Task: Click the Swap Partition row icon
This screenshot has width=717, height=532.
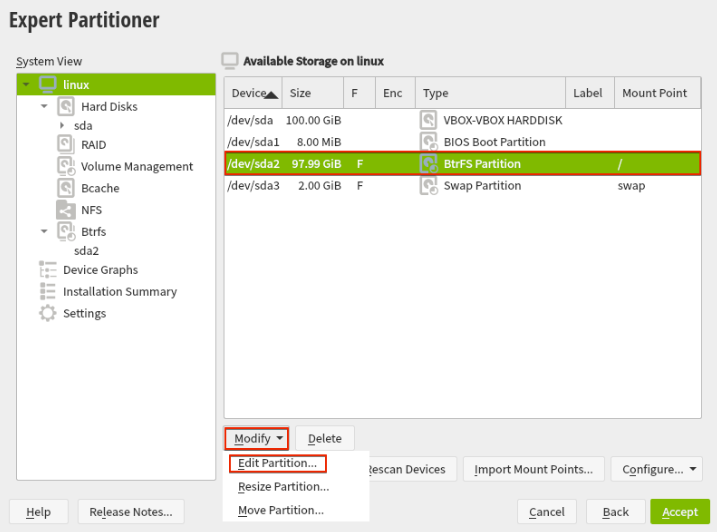Action: click(x=429, y=186)
